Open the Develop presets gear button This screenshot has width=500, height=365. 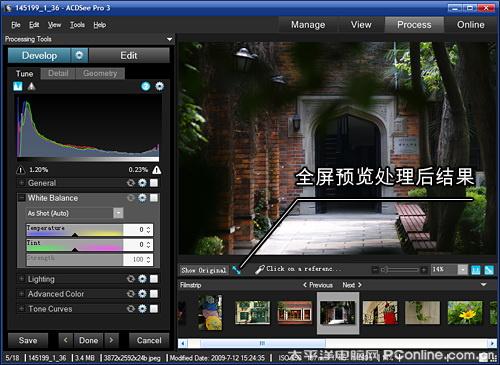pyautogui.click(x=79, y=55)
